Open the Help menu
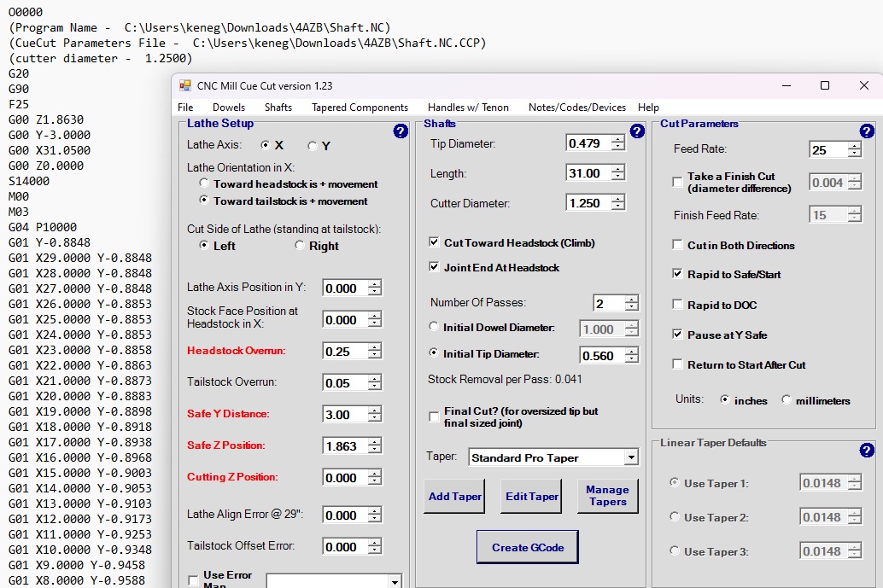The height and width of the screenshot is (588, 883). point(648,108)
